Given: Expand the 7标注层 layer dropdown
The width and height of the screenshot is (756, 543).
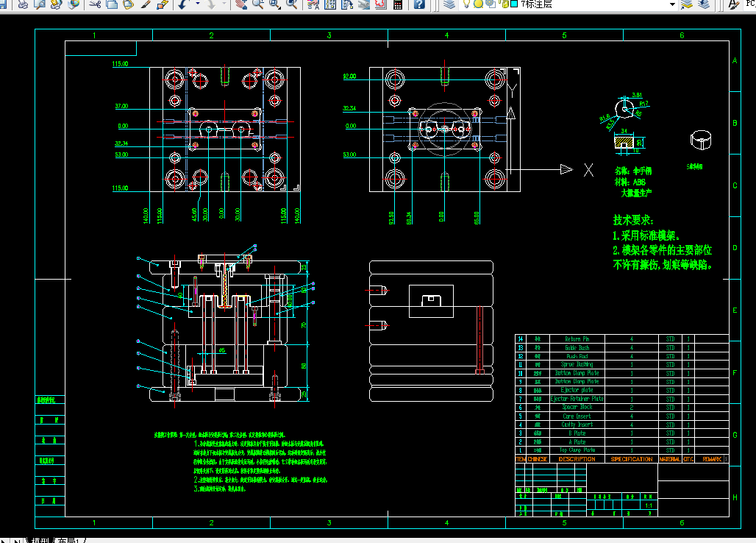Looking at the screenshot, I should click(672, 4).
